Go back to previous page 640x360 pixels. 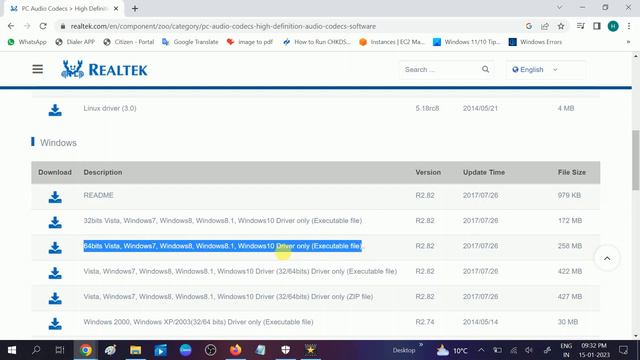pyautogui.click(x=11, y=26)
